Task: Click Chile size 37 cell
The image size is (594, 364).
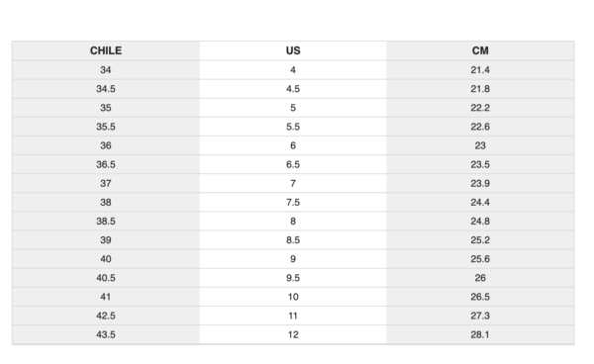Action: click(106, 184)
